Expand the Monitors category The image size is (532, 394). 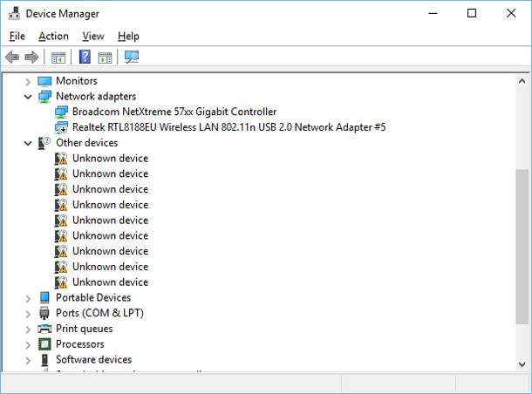click(28, 82)
